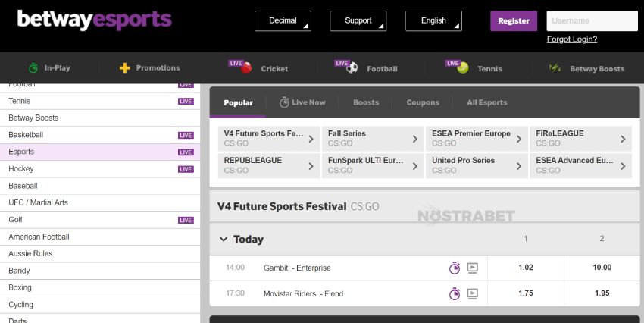
Task: Click the LIVE badge next to Golf
Action: 186,220
